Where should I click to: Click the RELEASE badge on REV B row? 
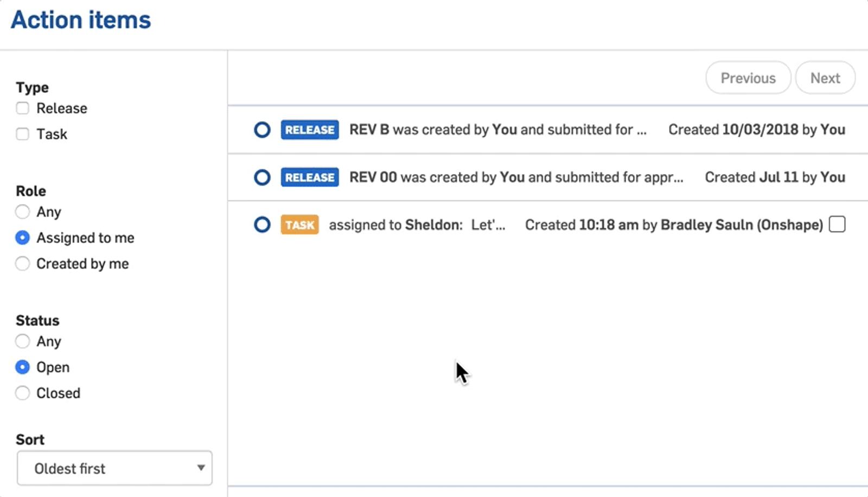(310, 130)
